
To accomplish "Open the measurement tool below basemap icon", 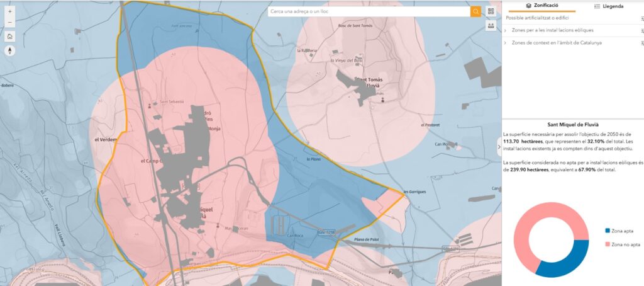I will point(491,26).
